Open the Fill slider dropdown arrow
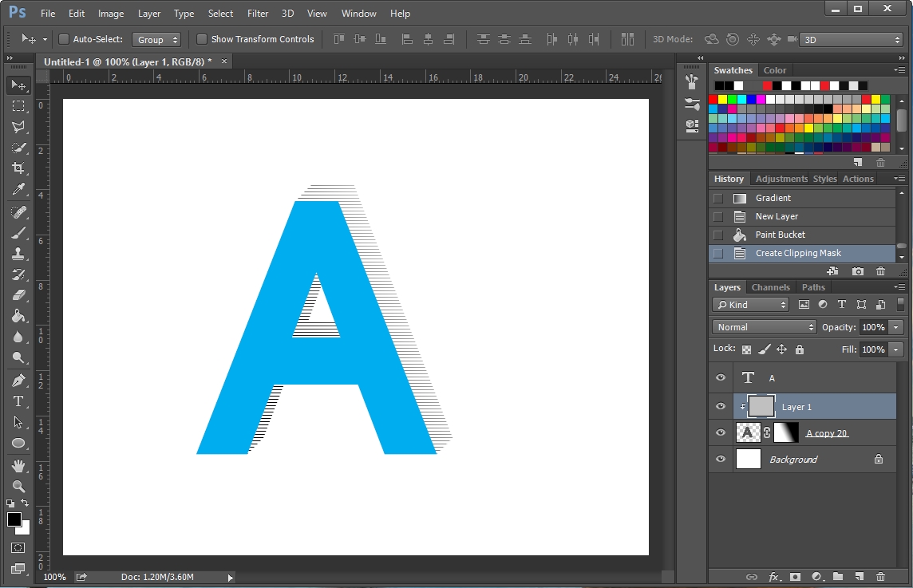Screen dimensions: 913x588 pyautogui.click(x=897, y=349)
